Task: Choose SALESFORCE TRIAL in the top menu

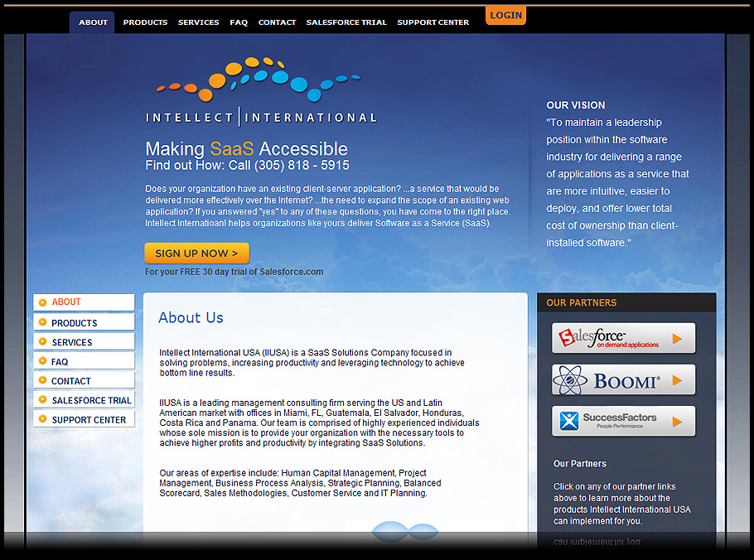Action: pos(346,22)
